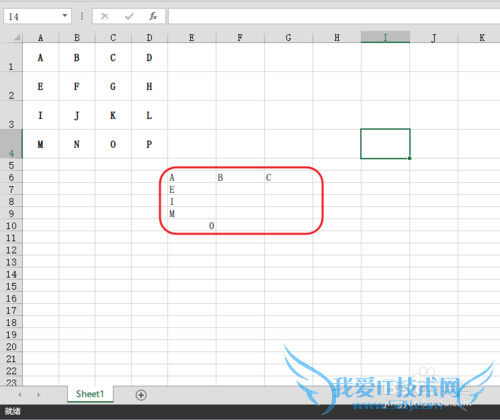
Task: Select column F header
Action: coord(240,37)
